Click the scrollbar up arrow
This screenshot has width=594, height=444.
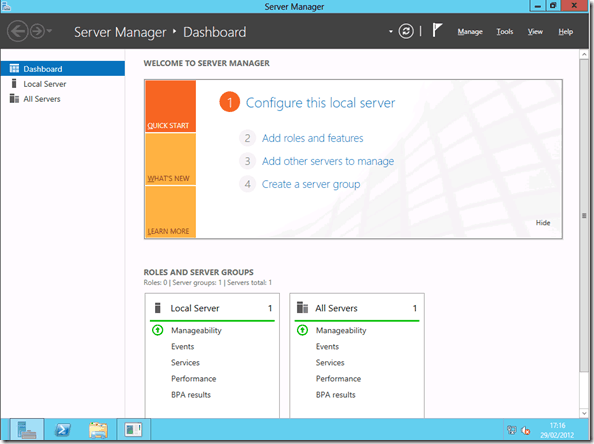[584, 55]
